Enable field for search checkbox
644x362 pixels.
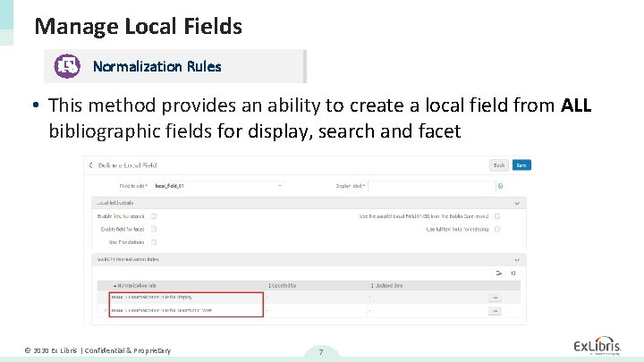[x=154, y=216]
